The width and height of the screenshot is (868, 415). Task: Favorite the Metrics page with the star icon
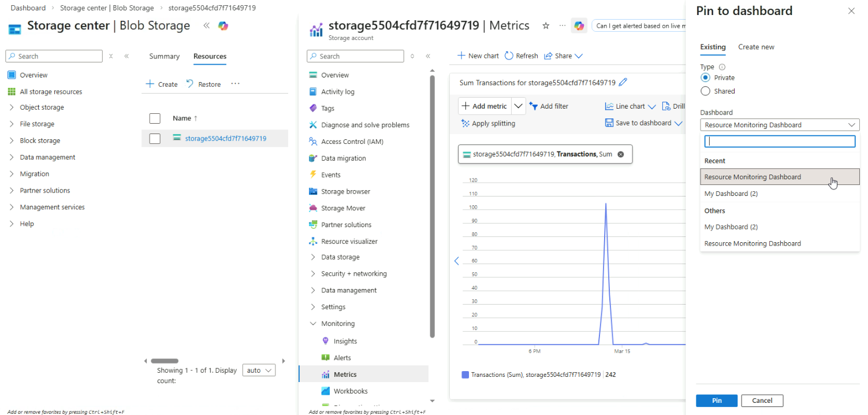546,26
